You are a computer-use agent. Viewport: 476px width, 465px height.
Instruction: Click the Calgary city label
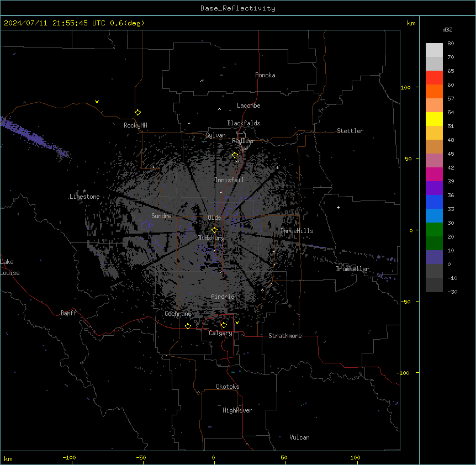coord(220,333)
